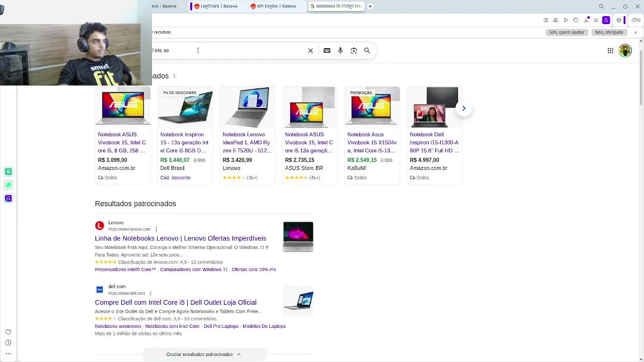Open sidebar bookmarks heart
This screenshot has width=644, height=362.
tap(8, 332)
